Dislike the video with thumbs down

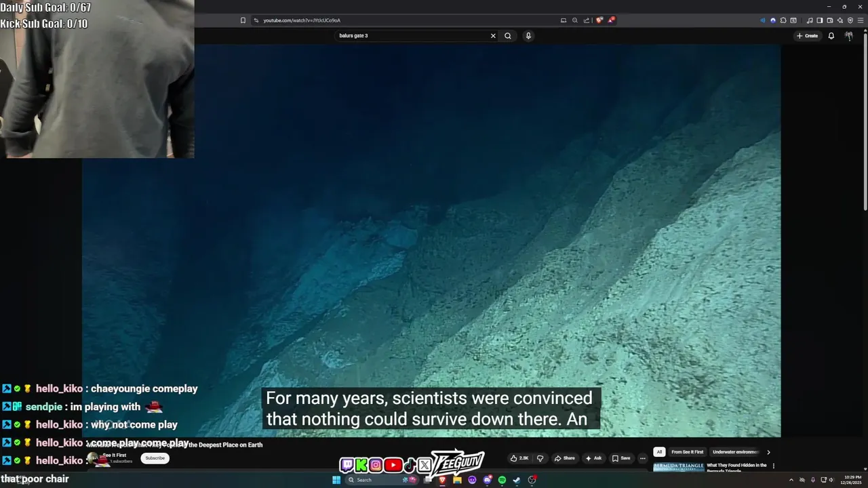[x=540, y=458]
